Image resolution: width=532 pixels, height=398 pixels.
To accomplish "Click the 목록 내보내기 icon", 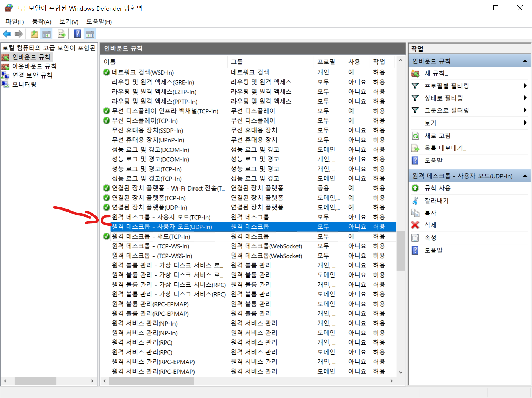I will coord(415,148).
